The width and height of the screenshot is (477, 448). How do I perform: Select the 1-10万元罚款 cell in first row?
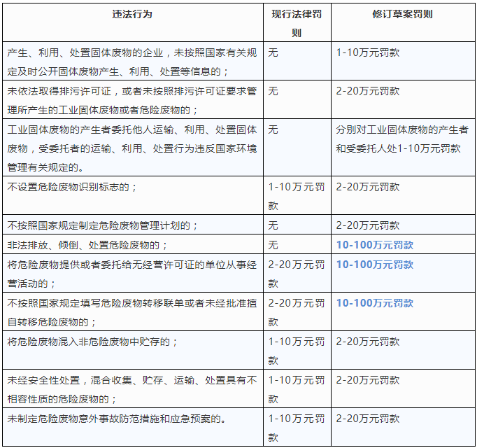pos(368,52)
